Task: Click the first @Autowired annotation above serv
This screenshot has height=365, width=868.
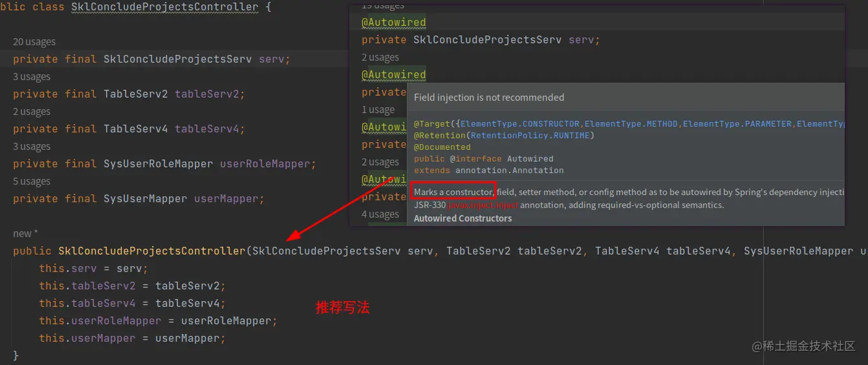Action: [394, 22]
